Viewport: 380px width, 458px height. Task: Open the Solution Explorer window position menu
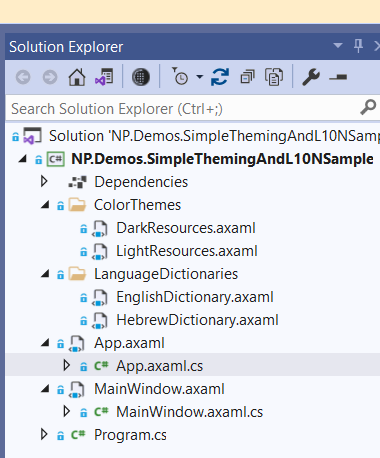click(x=338, y=45)
